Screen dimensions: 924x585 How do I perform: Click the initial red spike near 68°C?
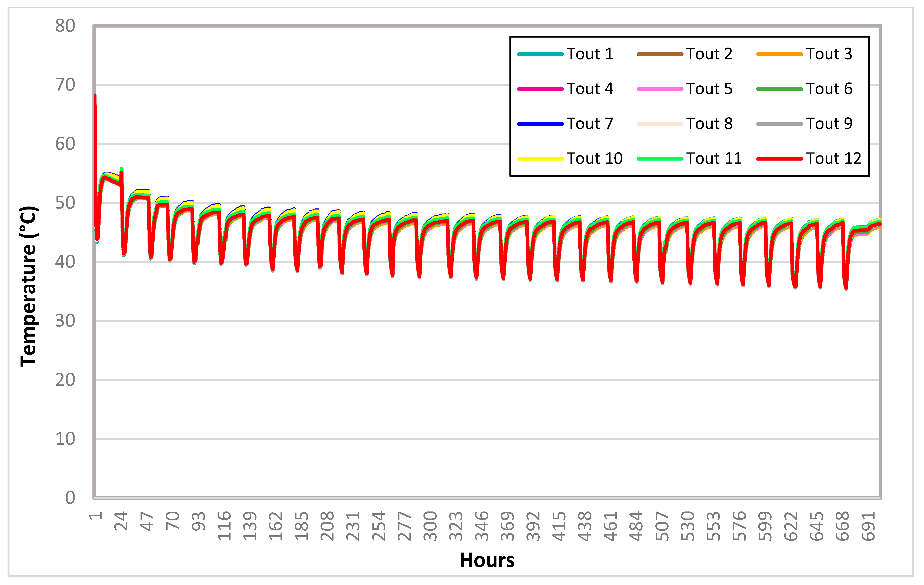pos(95,101)
